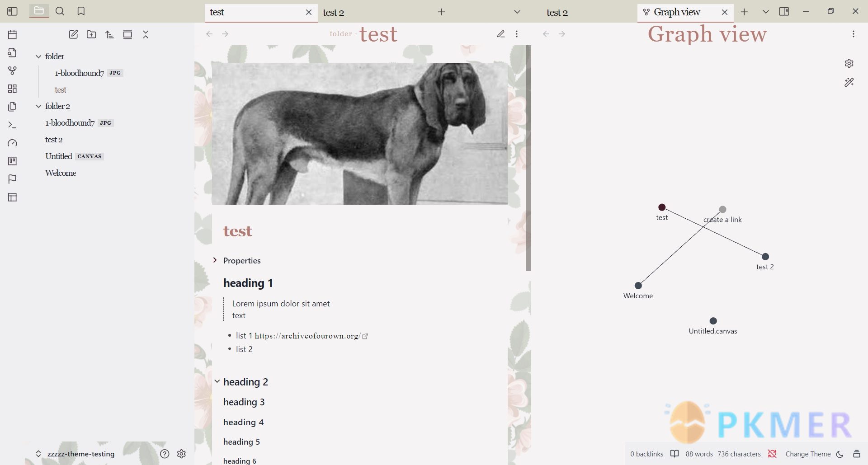Open graph settings gear
The height and width of the screenshot is (465, 868).
click(x=849, y=63)
